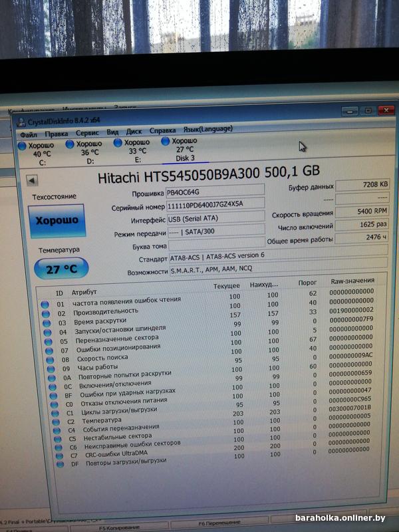Click the empty Буква тома field
This screenshot has height=532, width=399.
[x=217, y=244]
